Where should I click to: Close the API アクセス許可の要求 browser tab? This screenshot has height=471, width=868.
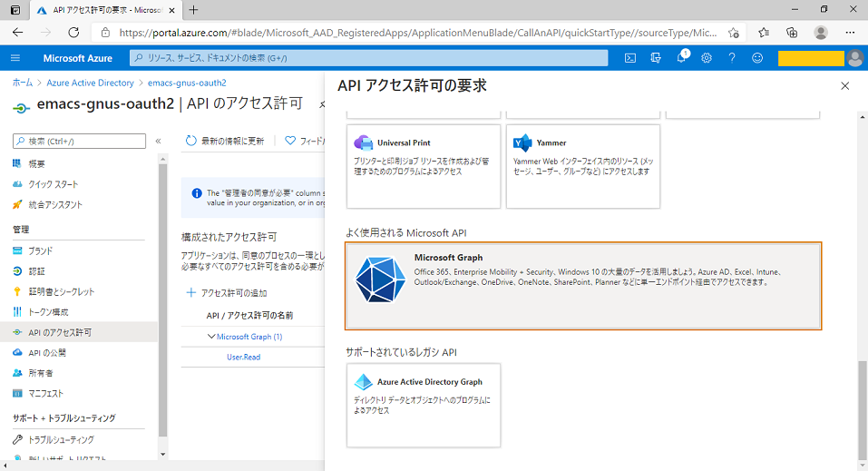pyautogui.click(x=171, y=10)
